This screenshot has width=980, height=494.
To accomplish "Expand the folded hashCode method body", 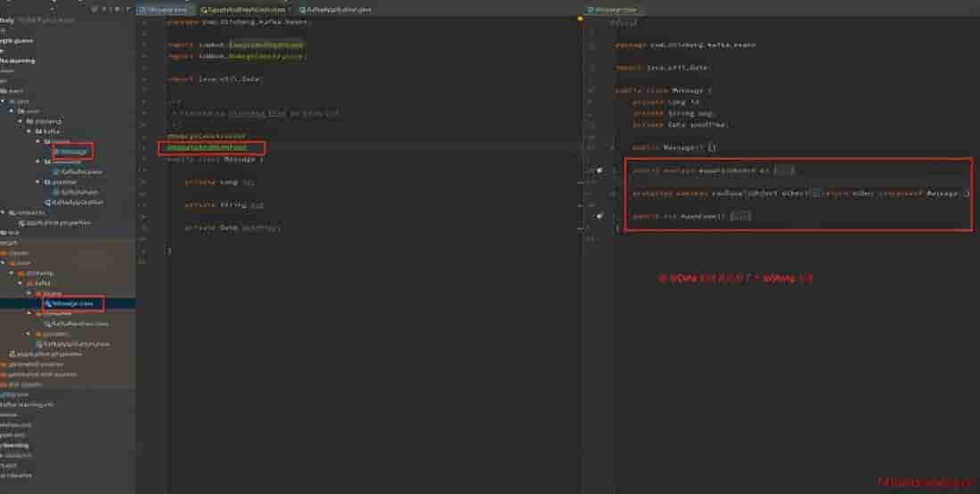I will click(740, 216).
